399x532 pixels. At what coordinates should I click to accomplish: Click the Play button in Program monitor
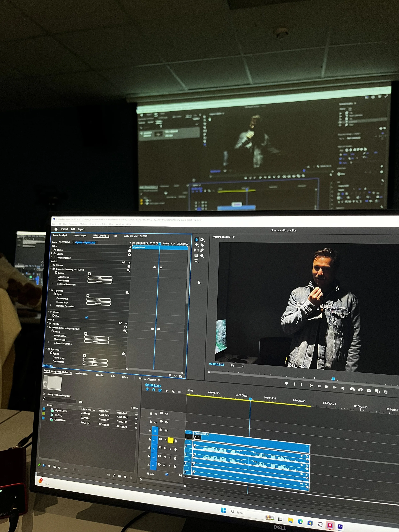click(x=327, y=387)
